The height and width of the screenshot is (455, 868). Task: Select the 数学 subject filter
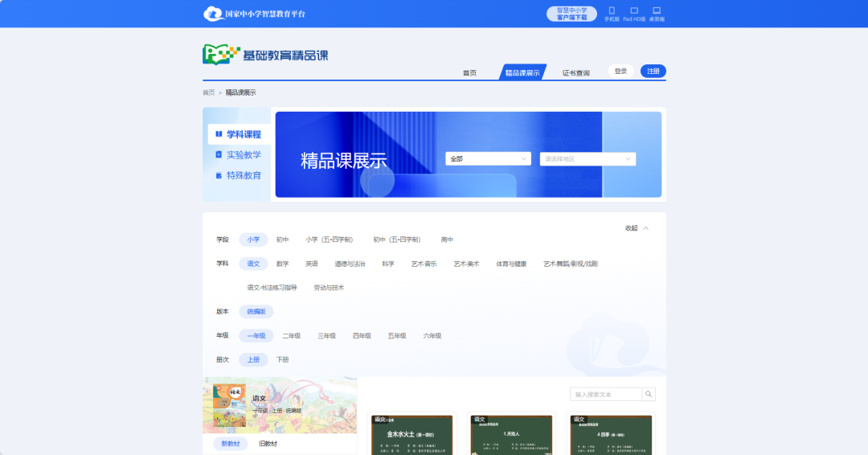click(282, 264)
